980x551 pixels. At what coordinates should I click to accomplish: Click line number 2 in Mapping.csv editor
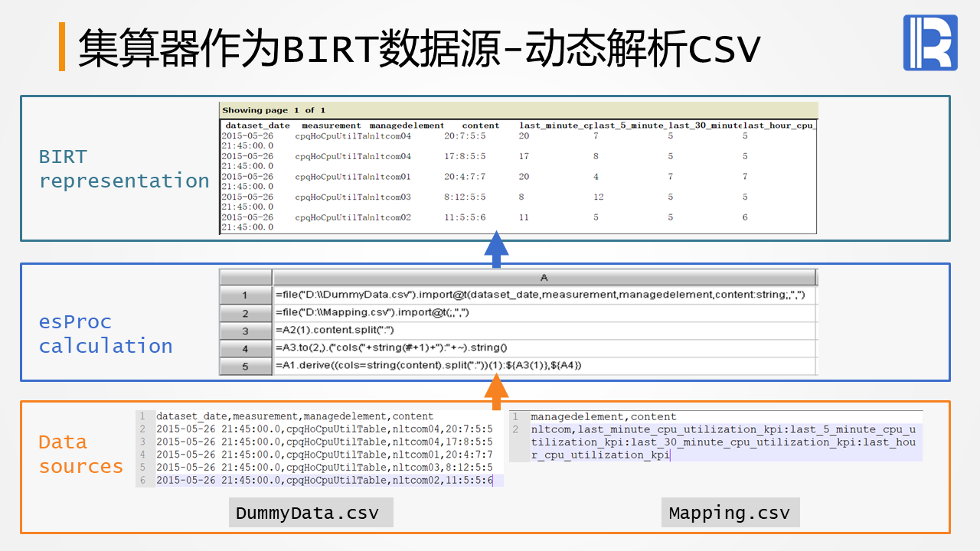click(x=516, y=430)
